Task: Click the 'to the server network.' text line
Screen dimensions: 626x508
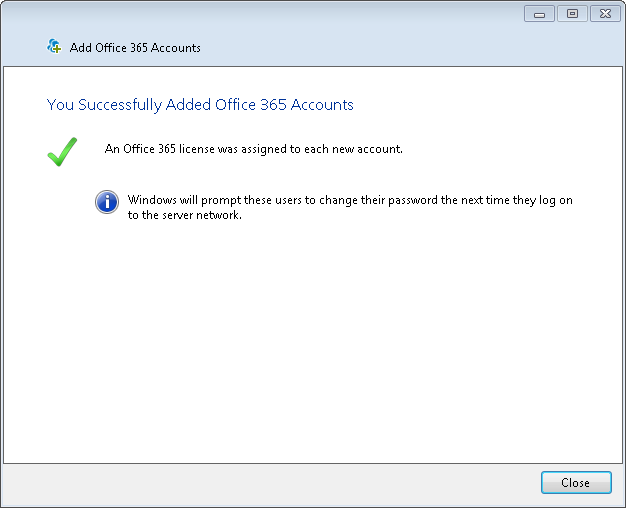Action: [x=185, y=214]
